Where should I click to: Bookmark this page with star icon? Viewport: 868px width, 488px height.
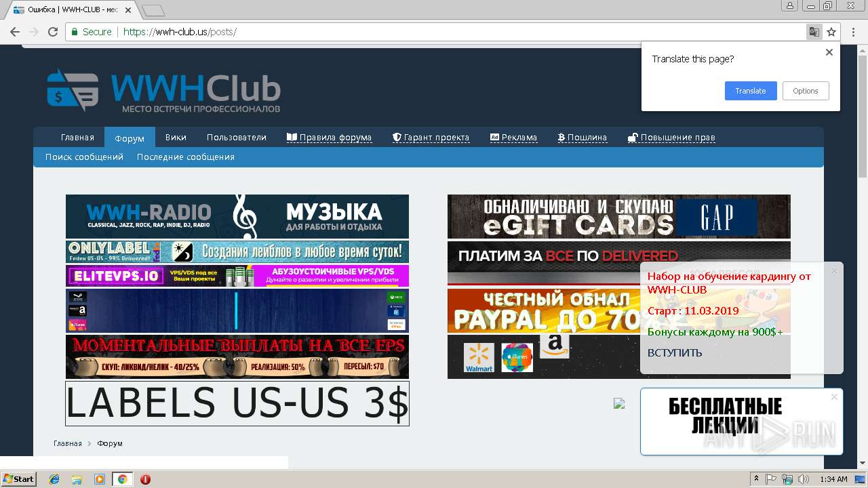pyautogui.click(x=831, y=32)
